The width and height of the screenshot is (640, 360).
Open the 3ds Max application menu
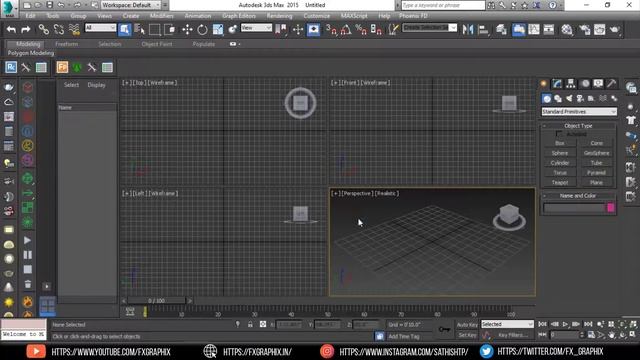pyautogui.click(x=8, y=8)
